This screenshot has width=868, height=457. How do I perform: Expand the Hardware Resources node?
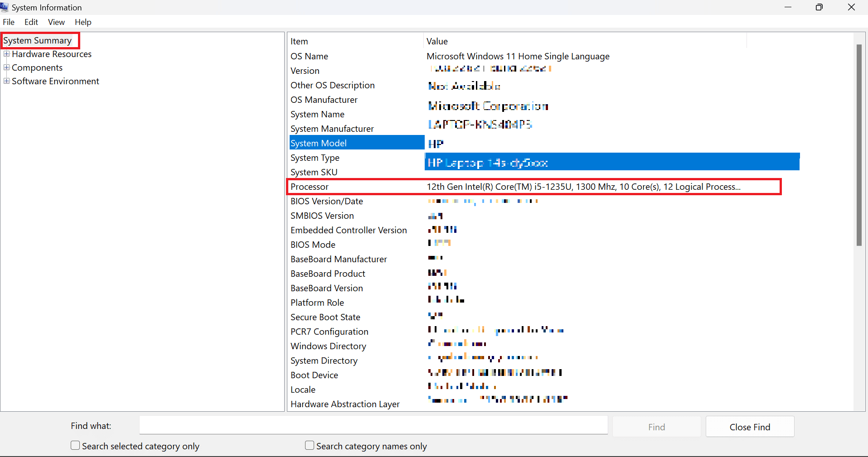tap(6, 54)
